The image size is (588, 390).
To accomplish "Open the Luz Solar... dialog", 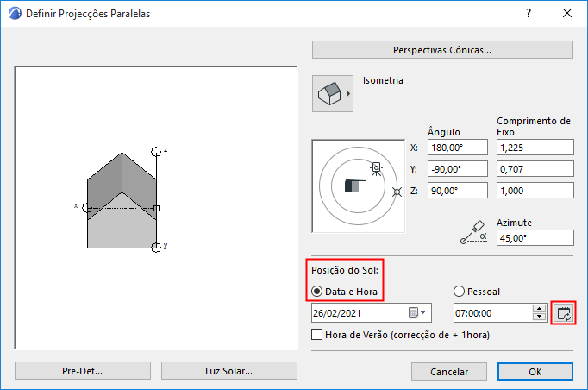I will (x=229, y=371).
